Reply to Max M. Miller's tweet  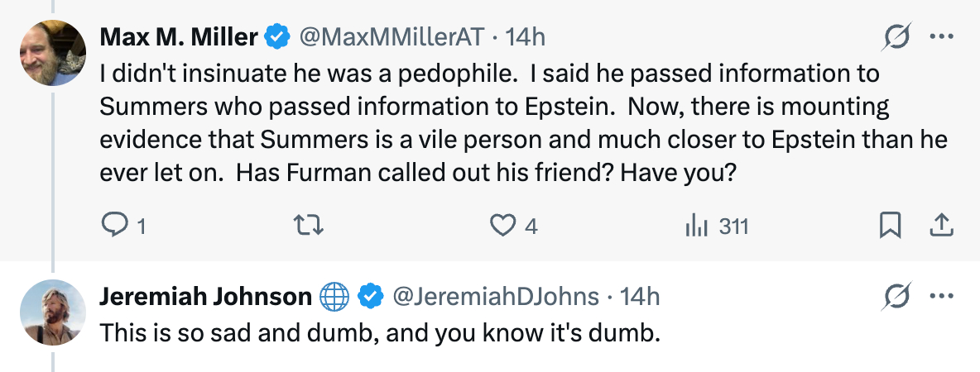coord(111,225)
